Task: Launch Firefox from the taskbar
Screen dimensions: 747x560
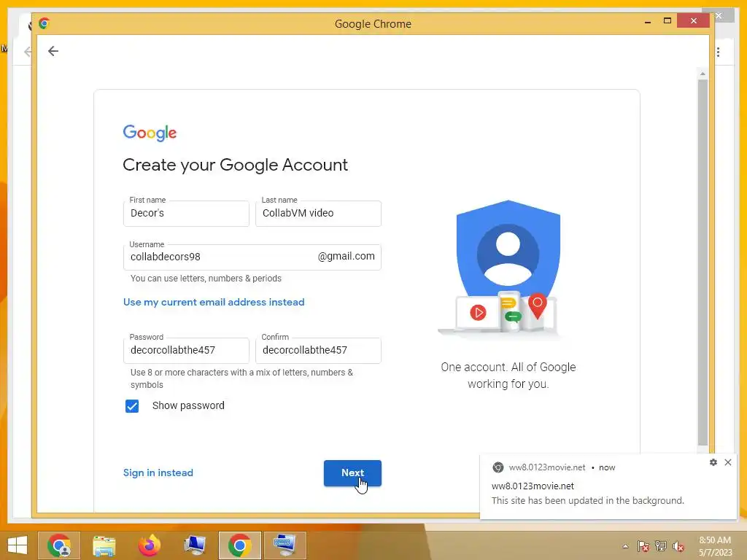Action: click(150, 545)
